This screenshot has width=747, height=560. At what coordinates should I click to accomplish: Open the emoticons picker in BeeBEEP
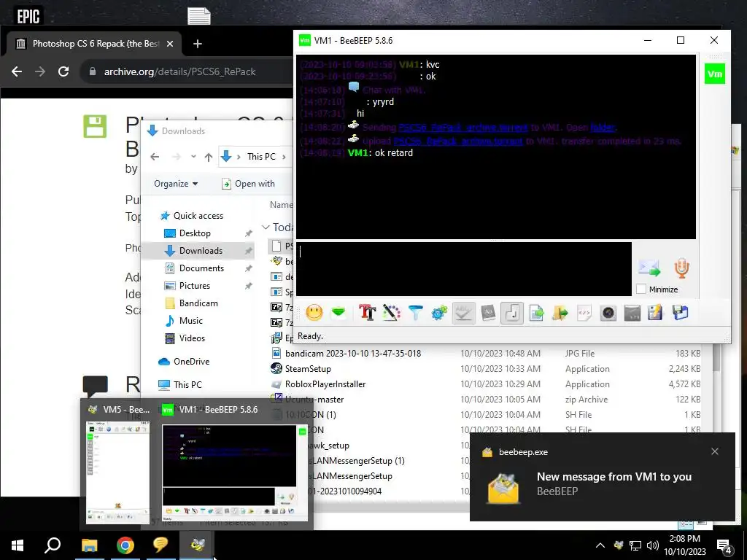point(314,313)
